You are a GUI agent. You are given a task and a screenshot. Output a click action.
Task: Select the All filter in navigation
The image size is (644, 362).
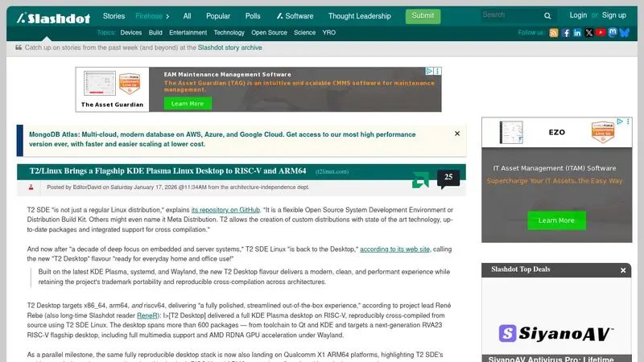pyautogui.click(x=188, y=16)
